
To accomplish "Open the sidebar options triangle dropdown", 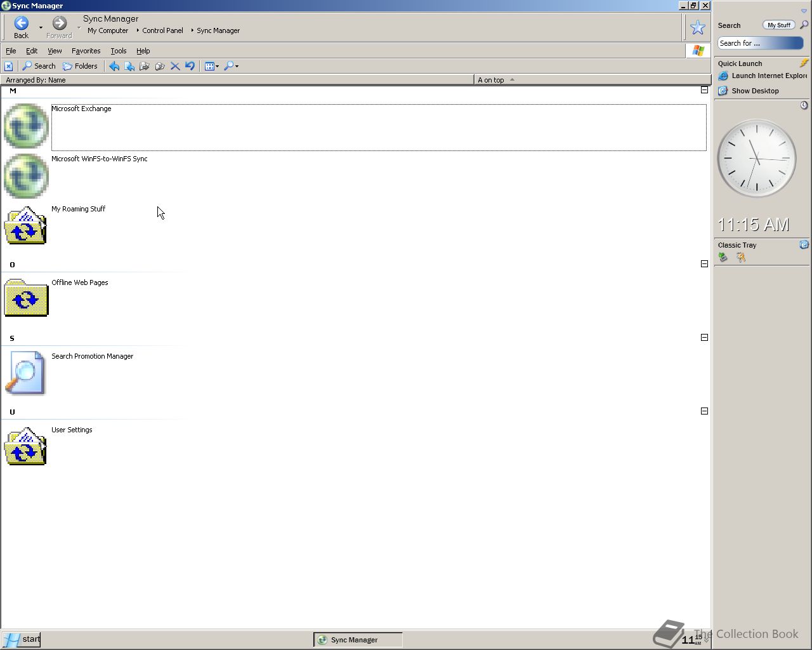I will coord(804,11).
